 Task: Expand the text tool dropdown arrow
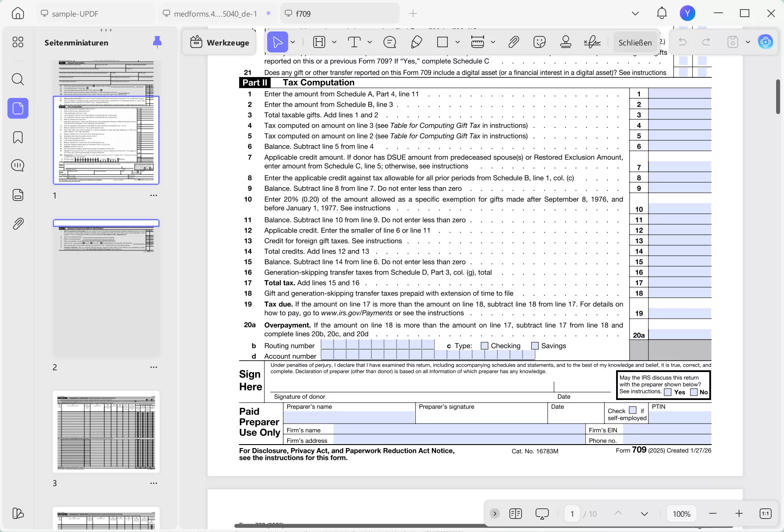click(x=369, y=42)
